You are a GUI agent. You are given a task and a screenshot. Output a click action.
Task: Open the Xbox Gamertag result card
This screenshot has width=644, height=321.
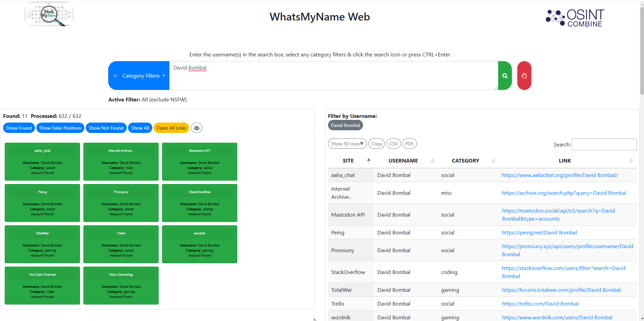pos(121,285)
